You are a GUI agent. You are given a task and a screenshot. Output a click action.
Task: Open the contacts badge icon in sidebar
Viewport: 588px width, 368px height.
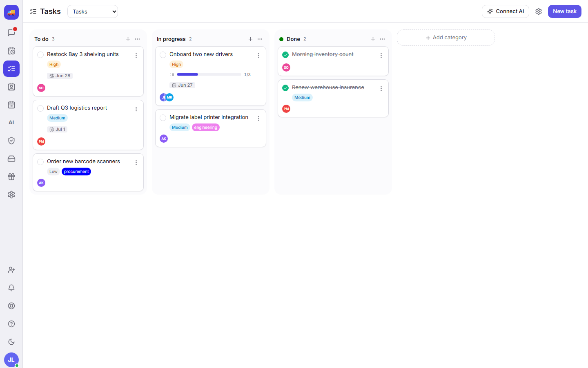11,87
